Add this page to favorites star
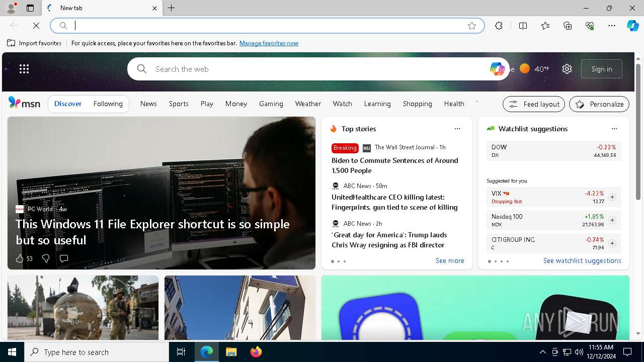Screen dimensions: 644x362 (x=472, y=26)
